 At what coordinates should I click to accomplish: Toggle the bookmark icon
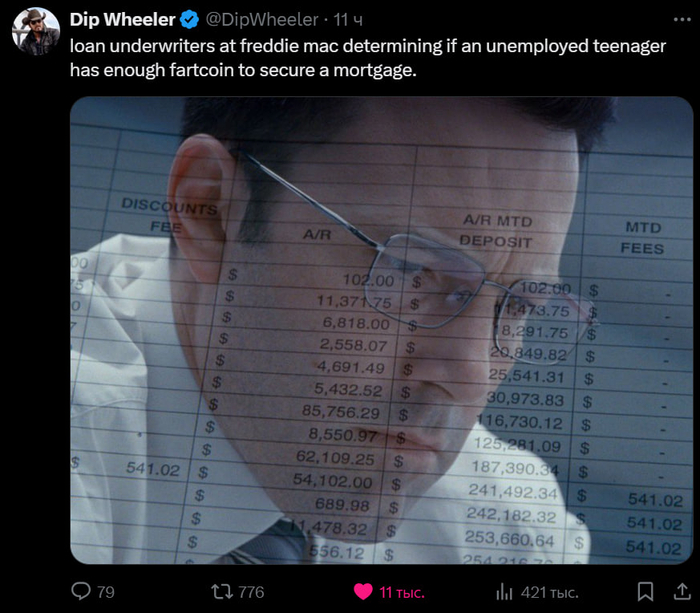(x=645, y=592)
